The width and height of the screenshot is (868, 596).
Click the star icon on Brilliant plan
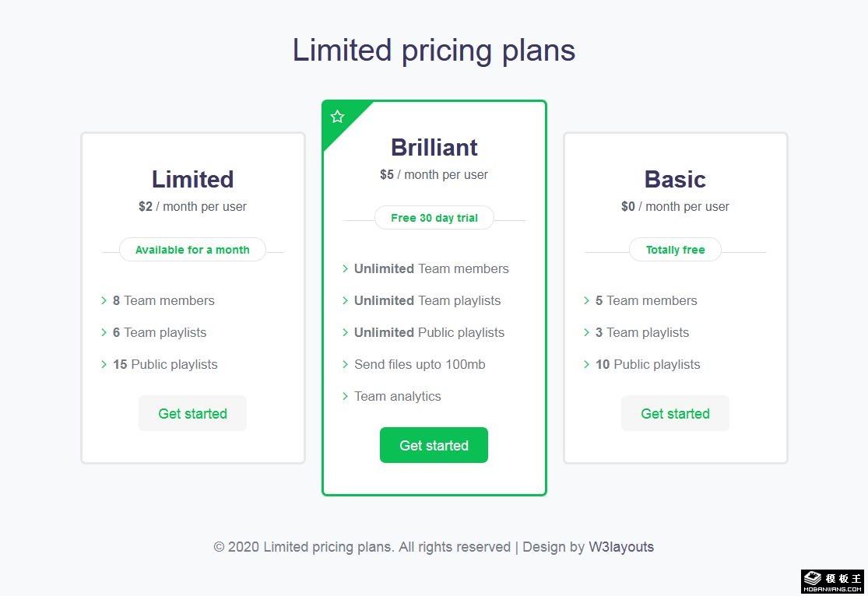[x=337, y=117]
